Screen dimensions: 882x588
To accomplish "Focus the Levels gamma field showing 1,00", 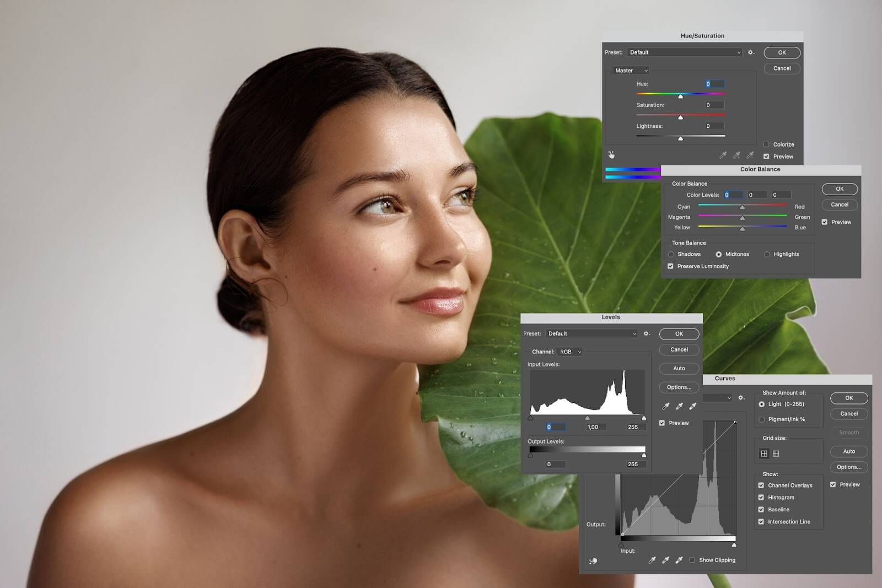I will 596,427.
